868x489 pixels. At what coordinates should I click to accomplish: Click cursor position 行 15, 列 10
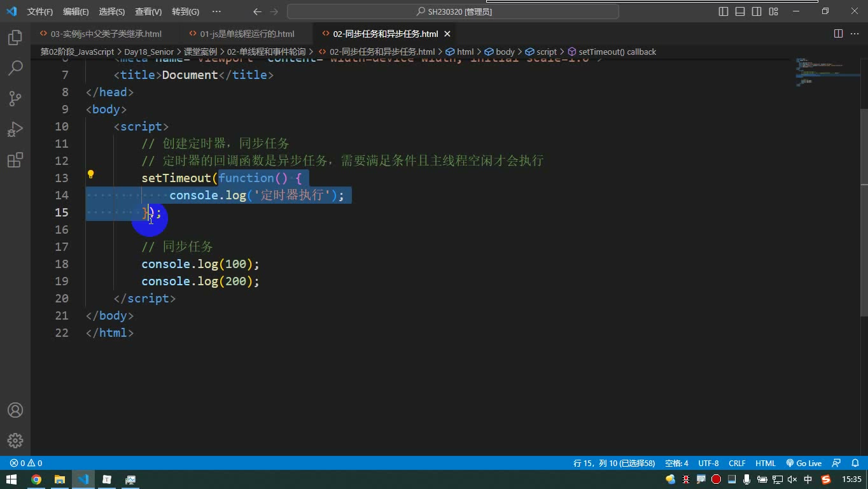tap(614, 464)
